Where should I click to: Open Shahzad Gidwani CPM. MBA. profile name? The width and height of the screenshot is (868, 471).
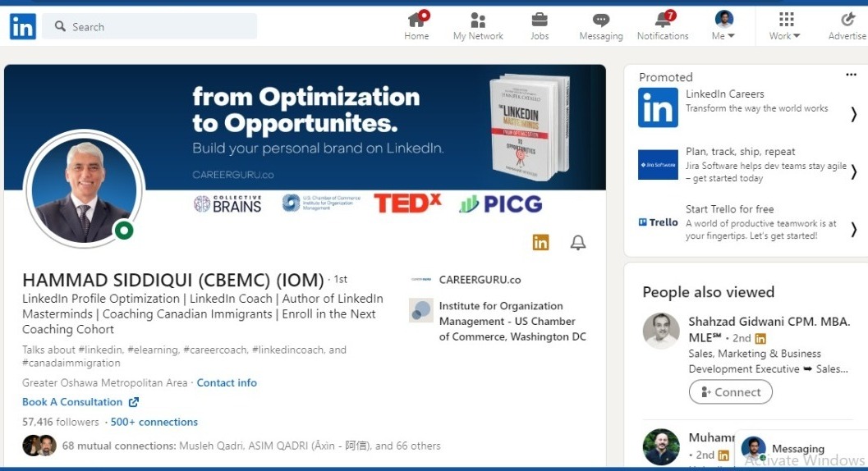pyautogui.click(x=769, y=329)
